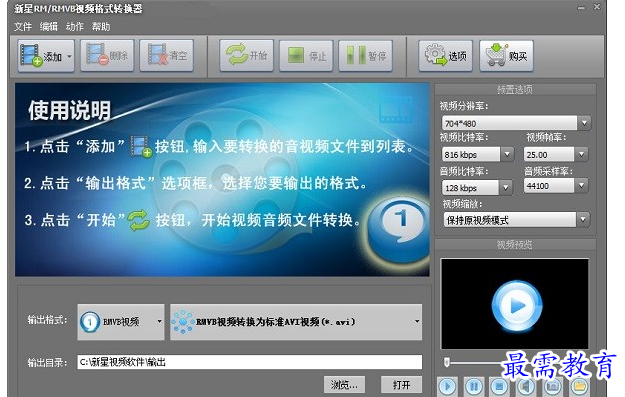Expand the 视频缩放 dropdown 保持原视频模式
The height and width of the screenshot is (397, 625).
pyautogui.click(x=583, y=220)
